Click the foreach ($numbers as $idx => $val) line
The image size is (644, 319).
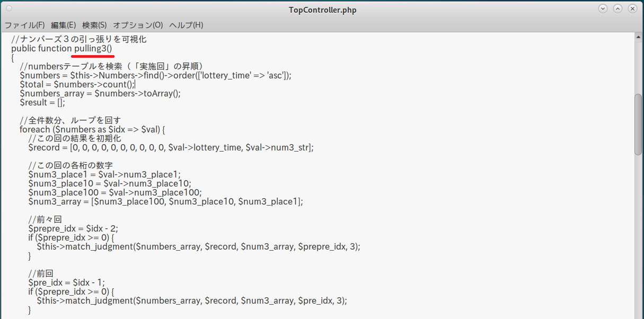click(x=93, y=129)
